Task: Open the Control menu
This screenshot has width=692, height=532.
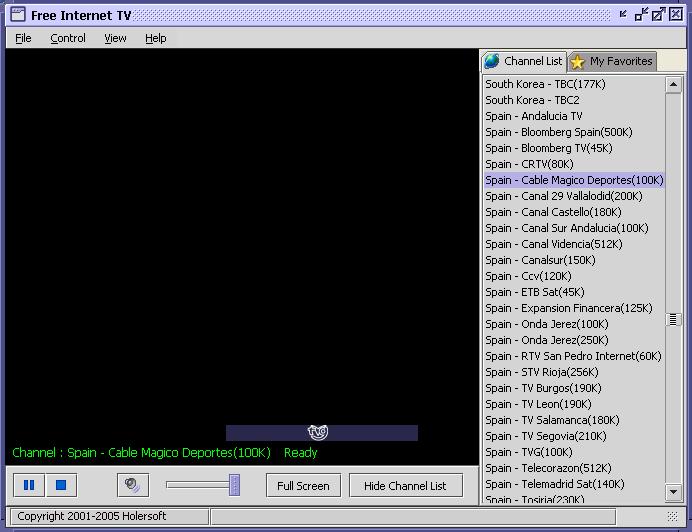Action: 68,38
